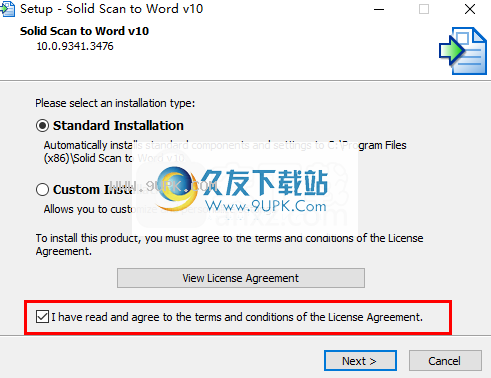Click the document-with-green-arrow product icon
Image resolution: width=491 pixels, height=378 pixels.
pyautogui.click(x=463, y=51)
